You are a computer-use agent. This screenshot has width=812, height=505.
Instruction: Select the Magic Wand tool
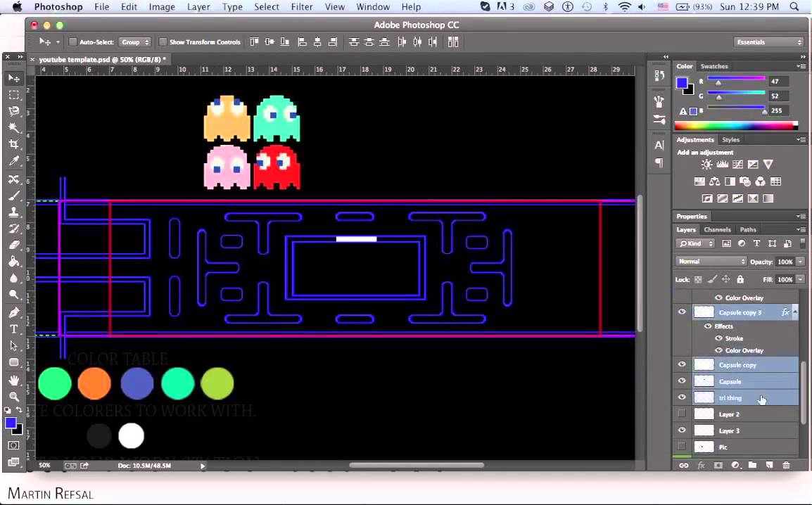click(x=14, y=128)
